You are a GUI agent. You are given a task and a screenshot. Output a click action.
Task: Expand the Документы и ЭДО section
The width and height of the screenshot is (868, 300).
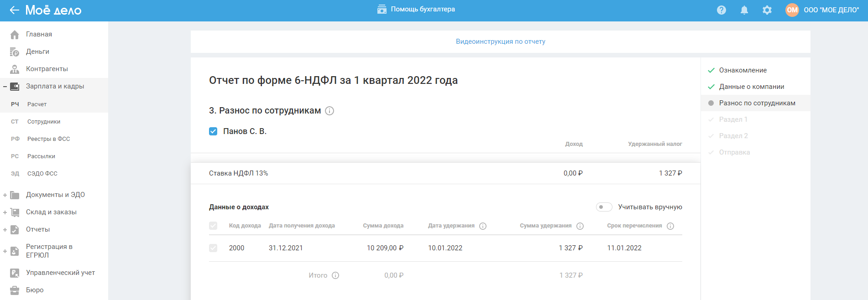coord(5,195)
